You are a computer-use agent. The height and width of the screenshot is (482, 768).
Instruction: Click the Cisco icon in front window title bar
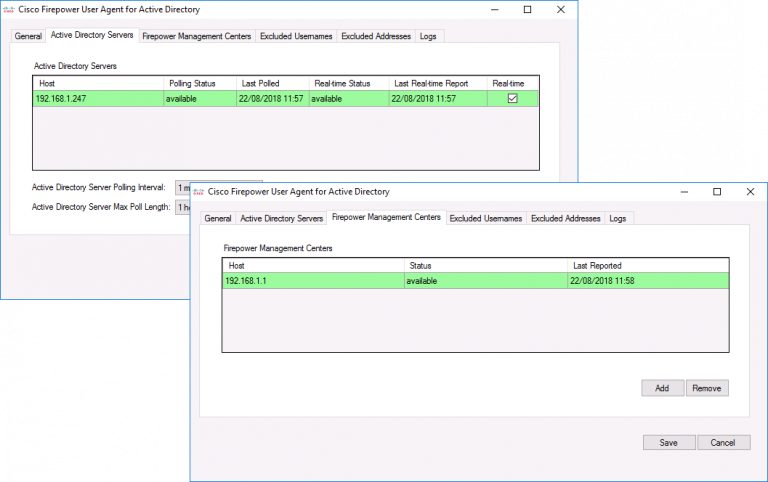(198, 192)
